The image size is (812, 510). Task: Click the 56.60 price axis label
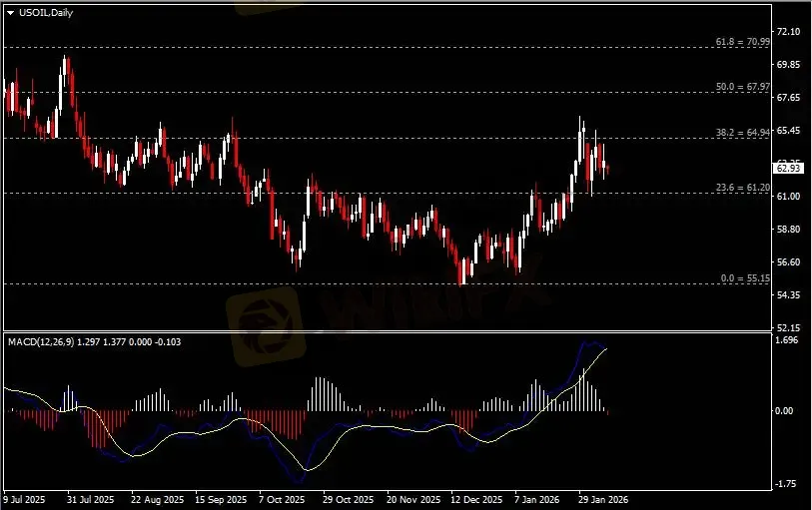[788, 261]
